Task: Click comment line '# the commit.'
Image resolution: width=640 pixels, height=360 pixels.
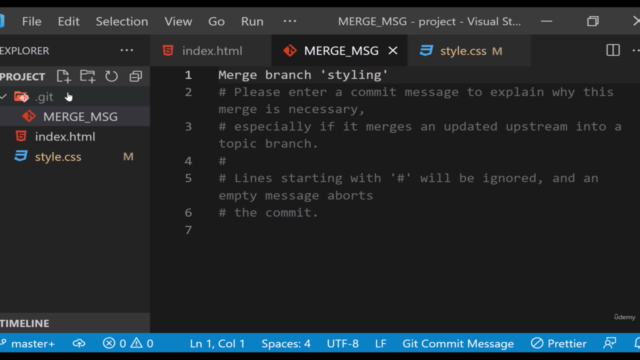Action: pos(268,213)
